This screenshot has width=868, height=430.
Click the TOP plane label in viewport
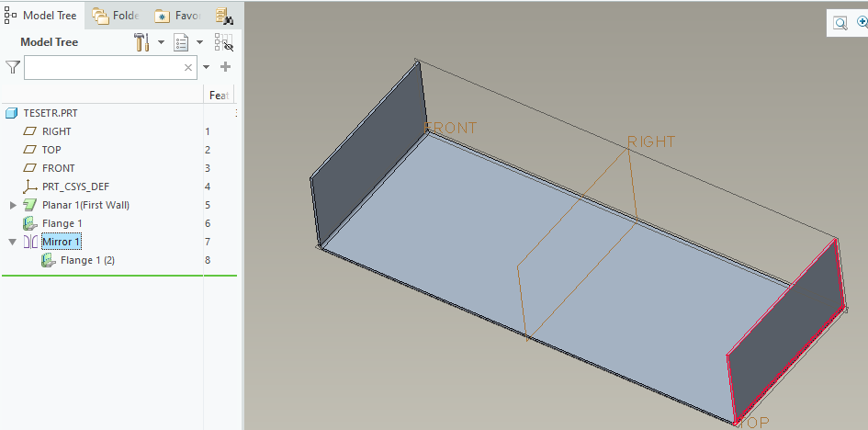[753, 423]
